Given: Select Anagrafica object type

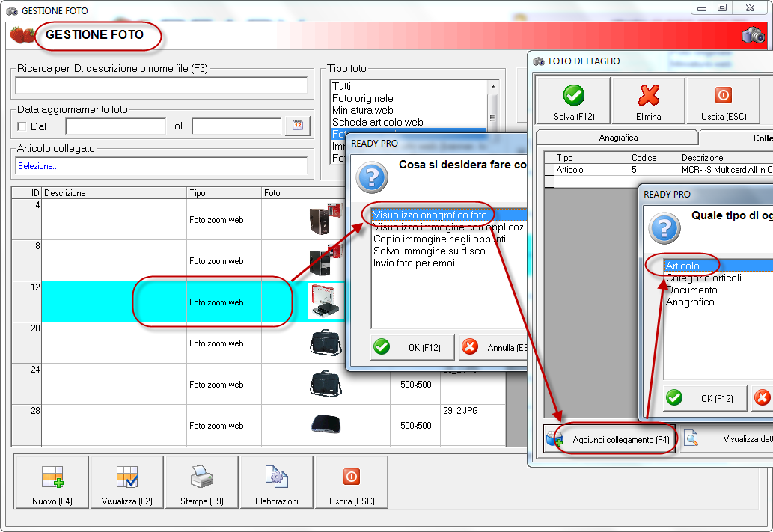Looking at the screenshot, I should click(718, 302).
